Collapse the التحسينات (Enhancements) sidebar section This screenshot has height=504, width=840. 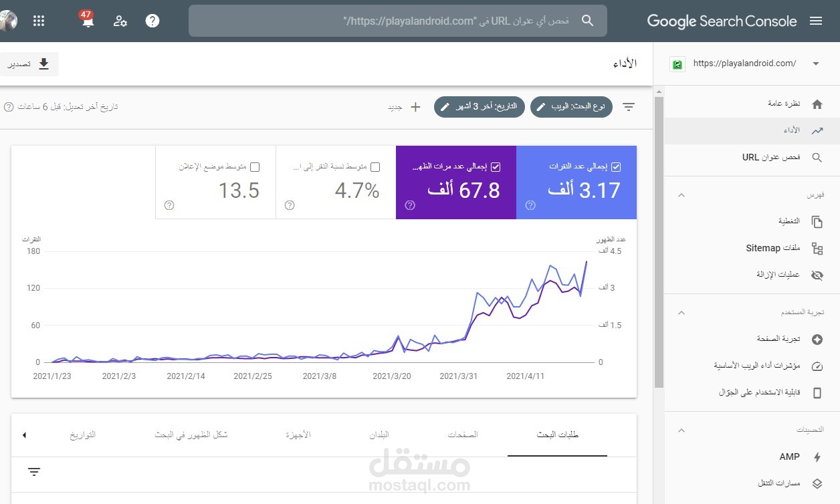(681, 430)
